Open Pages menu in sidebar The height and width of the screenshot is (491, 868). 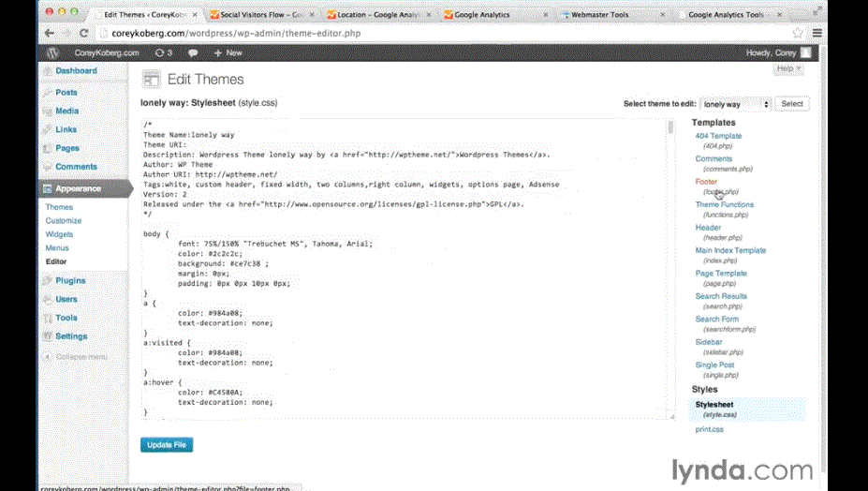click(x=67, y=148)
